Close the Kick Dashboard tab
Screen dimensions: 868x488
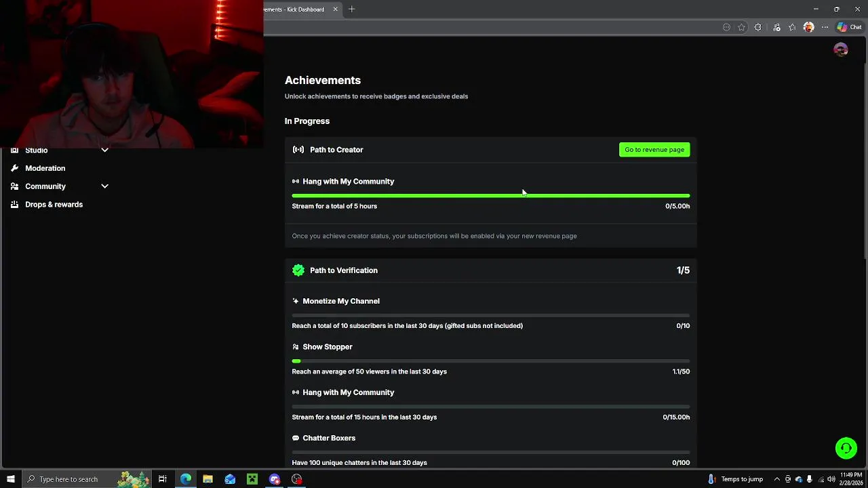335,9
